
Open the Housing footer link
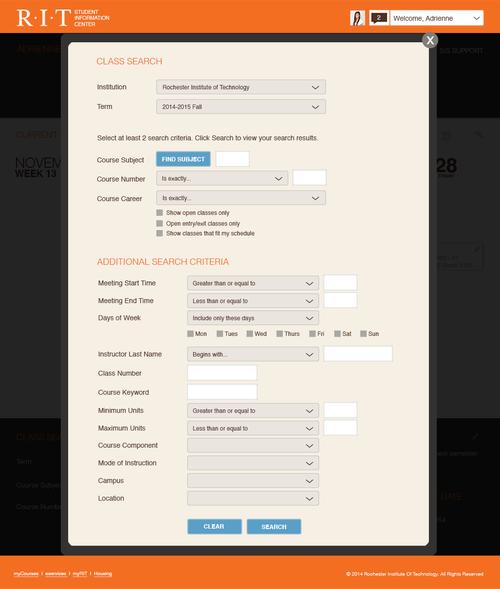[103, 574]
